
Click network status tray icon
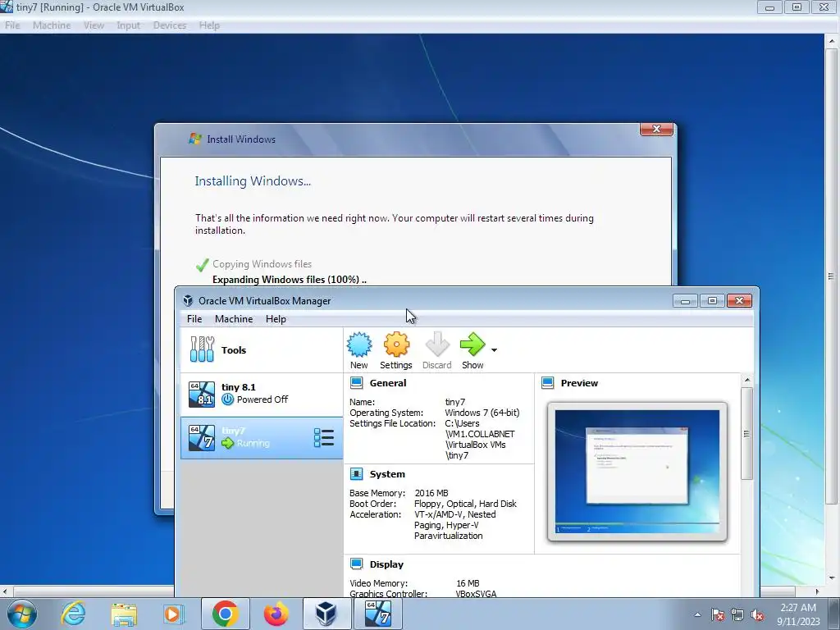[x=737, y=614]
